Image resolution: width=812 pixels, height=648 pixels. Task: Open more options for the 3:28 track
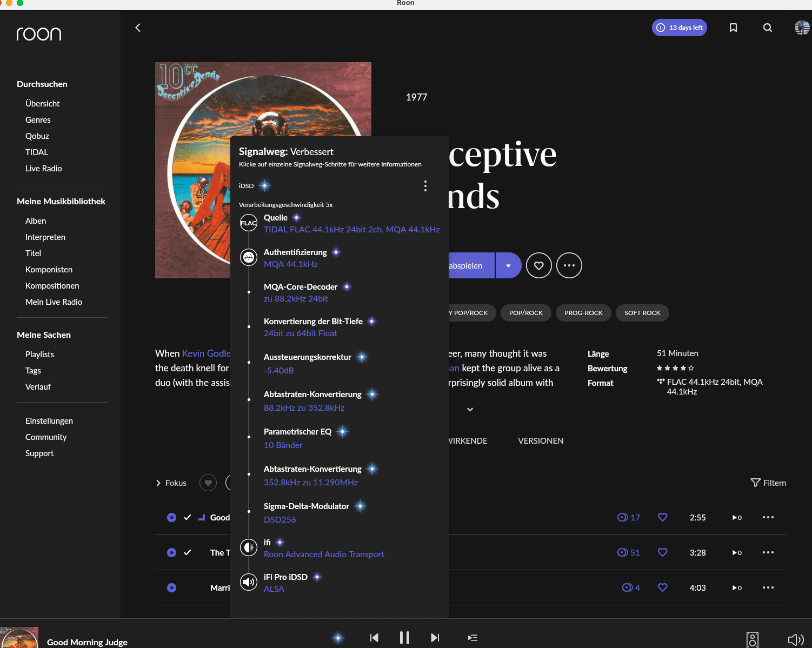pyautogui.click(x=768, y=552)
